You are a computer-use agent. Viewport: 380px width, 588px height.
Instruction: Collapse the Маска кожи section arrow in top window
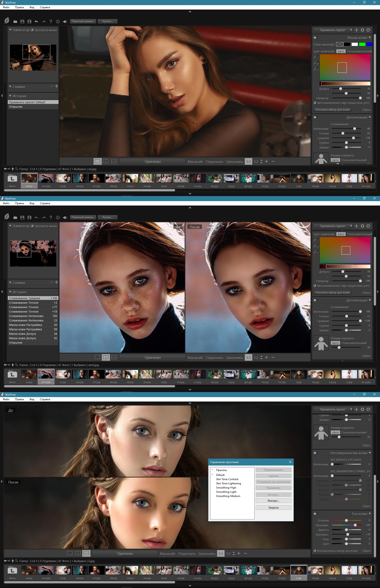pyautogui.click(x=370, y=38)
